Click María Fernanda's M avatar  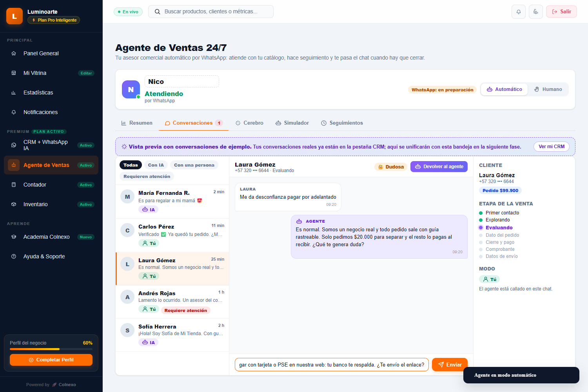(x=127, y=197)
